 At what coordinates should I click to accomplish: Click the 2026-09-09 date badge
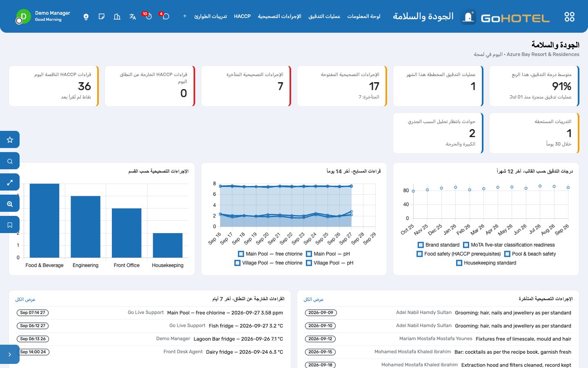click(x=321, y=313)
